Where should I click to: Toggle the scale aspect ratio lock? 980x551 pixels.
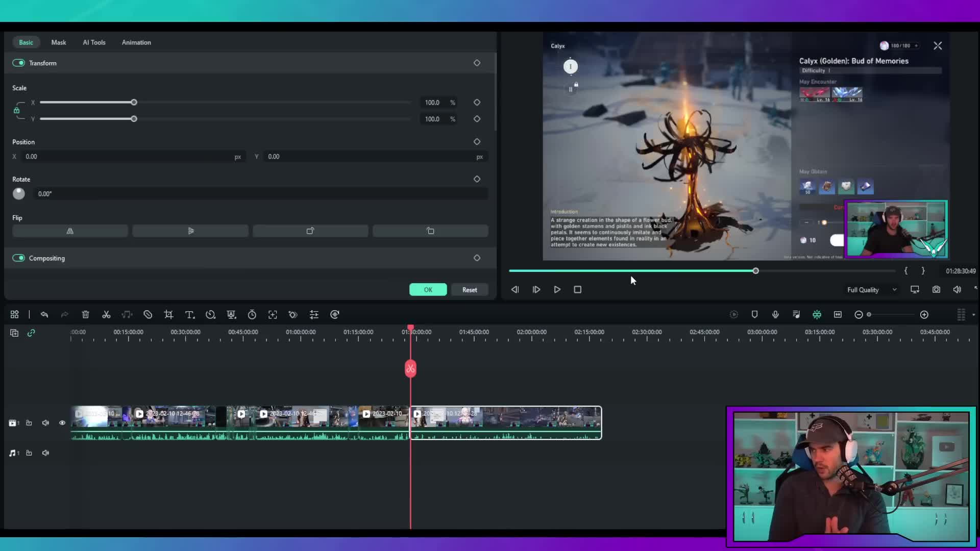(16, 110)
